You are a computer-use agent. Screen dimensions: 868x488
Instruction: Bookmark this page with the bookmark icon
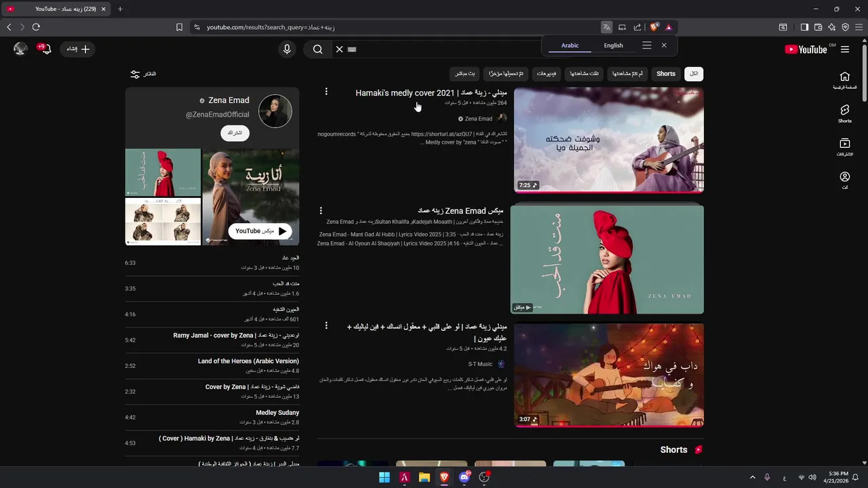coord(179,27)
